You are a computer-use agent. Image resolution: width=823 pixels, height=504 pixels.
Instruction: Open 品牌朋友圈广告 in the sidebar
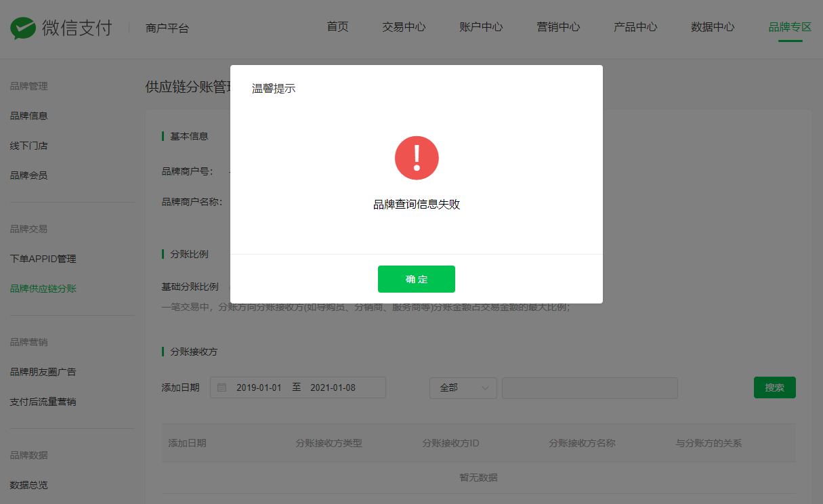pyautogui.click(x=43, y=372)
